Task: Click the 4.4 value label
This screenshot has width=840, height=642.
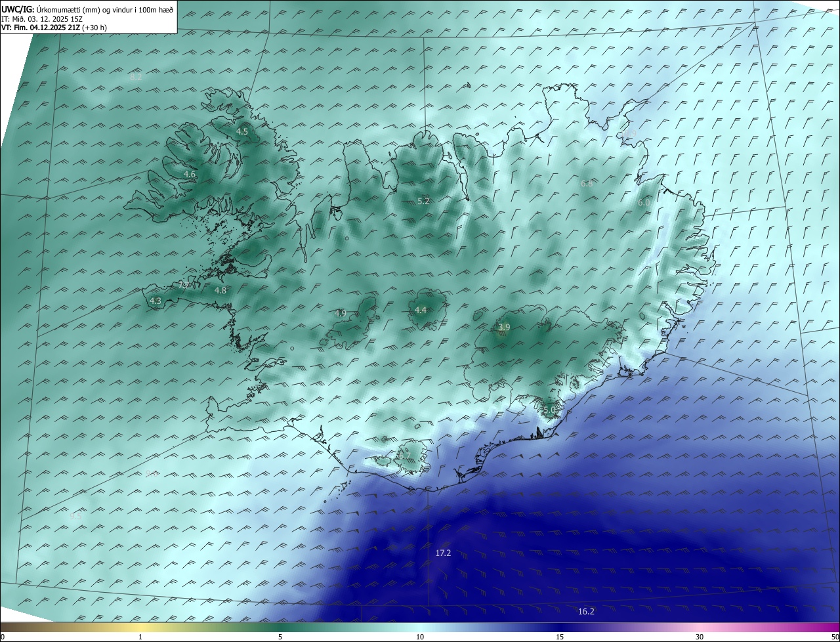Action: click(421, 310)
